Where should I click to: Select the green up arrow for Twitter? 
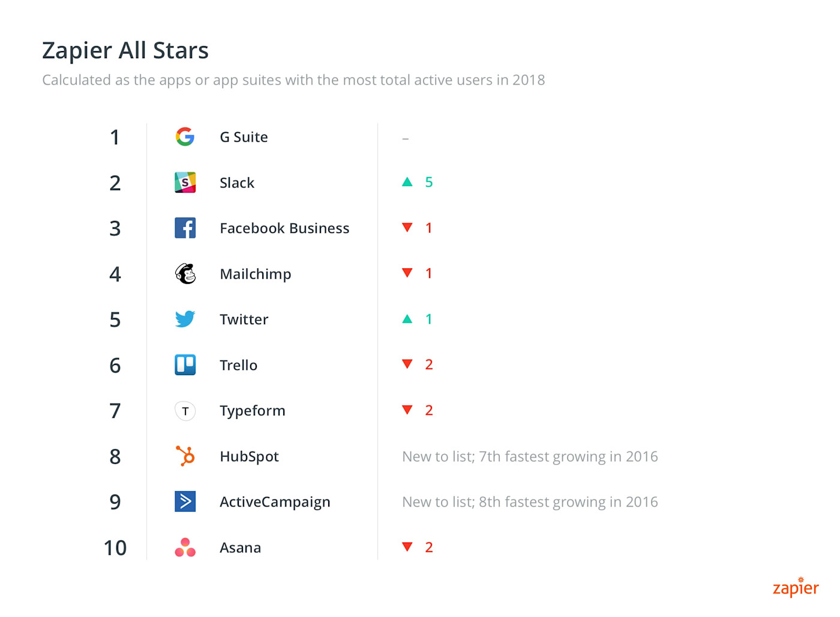click(407, 319)
